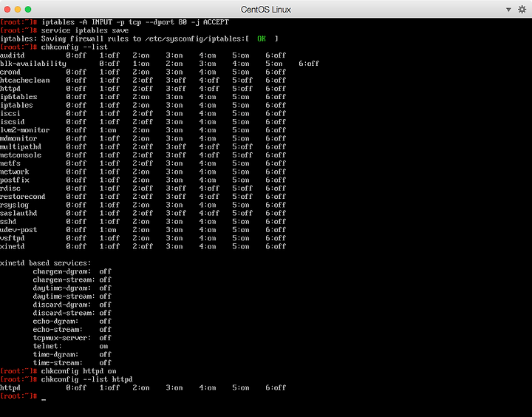Screen dimensions: 532x417
Task: Click the 'mdmonitor' service name
Action: coord(18,138)
